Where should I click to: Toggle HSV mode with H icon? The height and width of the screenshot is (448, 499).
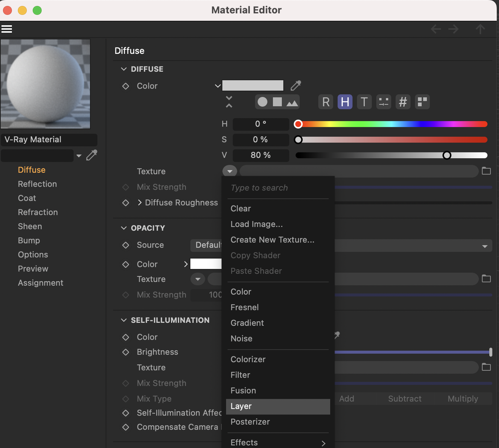[x=345, y=102]
